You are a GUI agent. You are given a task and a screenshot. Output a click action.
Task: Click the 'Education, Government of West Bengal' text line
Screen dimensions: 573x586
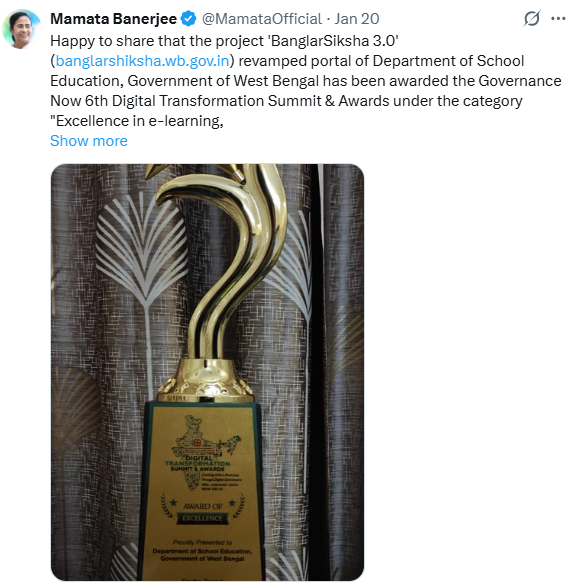[306, 81]
